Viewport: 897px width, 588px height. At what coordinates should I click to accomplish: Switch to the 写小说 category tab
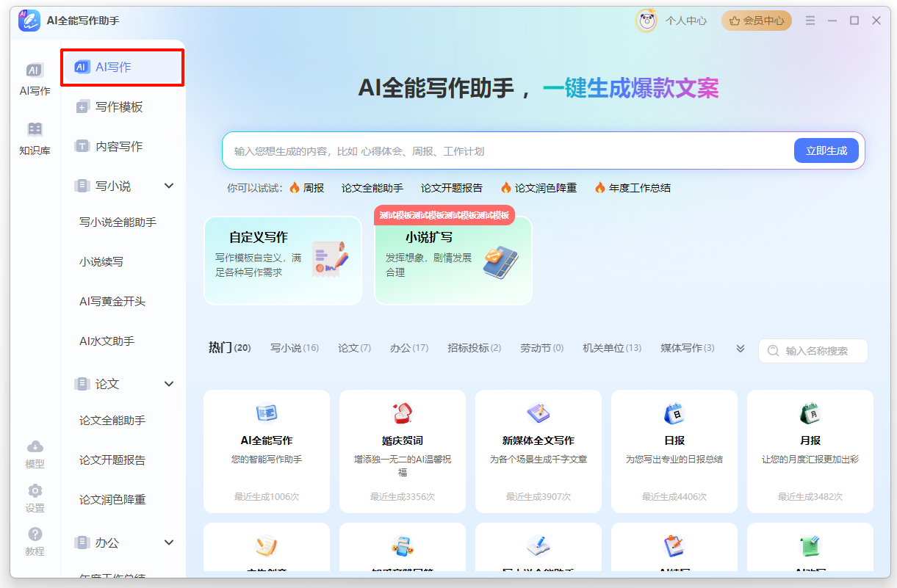(294, 348)
